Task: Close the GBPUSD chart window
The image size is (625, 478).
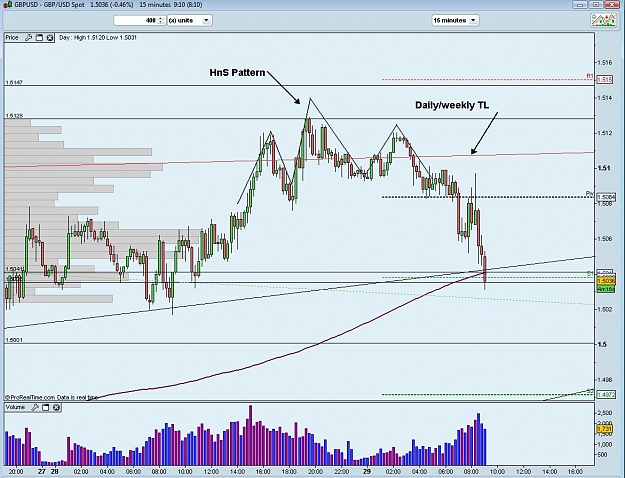Action: pyautogui.click(x=612, y=5)
